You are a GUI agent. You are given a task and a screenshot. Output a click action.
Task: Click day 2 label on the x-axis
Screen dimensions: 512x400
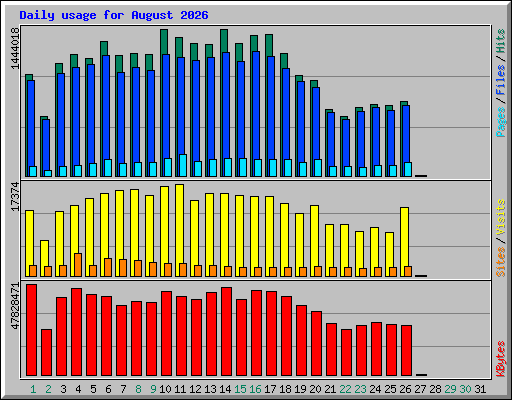(48, 389)
